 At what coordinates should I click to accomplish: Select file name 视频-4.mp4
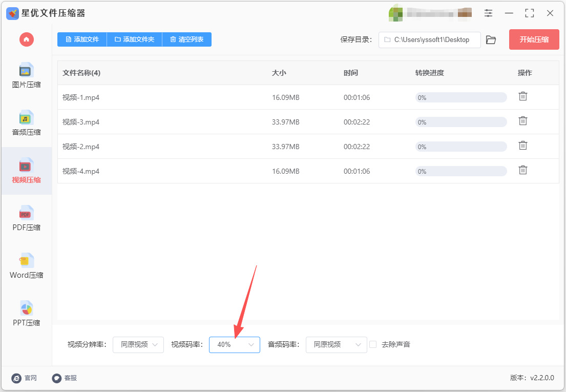[x=81, y=171]
